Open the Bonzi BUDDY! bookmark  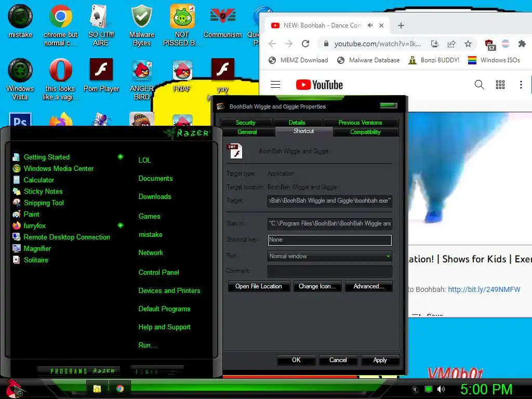[434, 60]
